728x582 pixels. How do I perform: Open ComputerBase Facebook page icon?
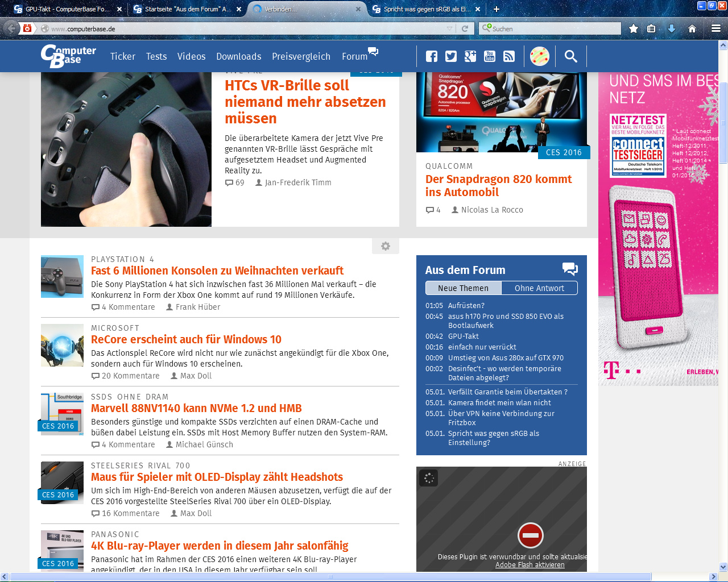point(432,56)
